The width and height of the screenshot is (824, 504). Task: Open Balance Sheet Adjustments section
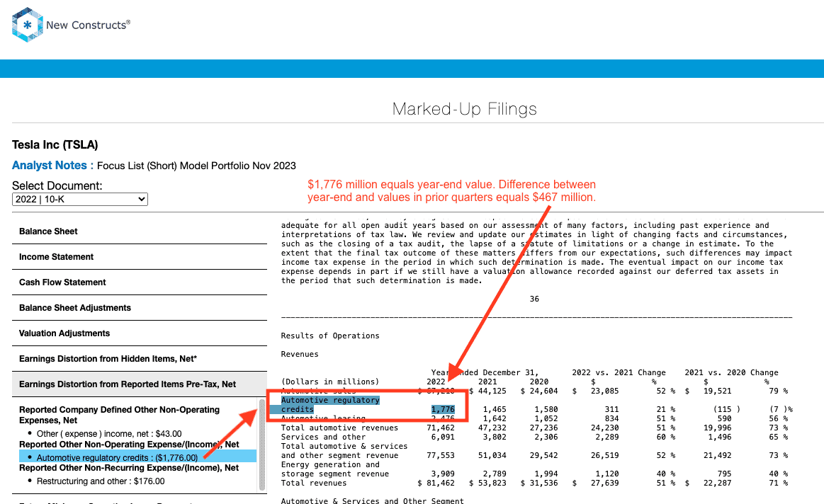click(140, 308)
